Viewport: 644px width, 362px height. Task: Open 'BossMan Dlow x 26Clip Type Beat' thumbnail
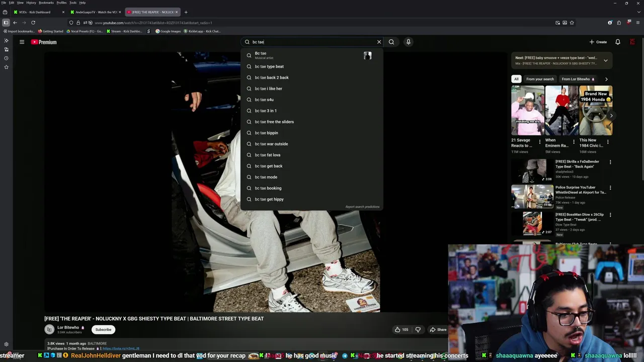(x=532, y=223)
